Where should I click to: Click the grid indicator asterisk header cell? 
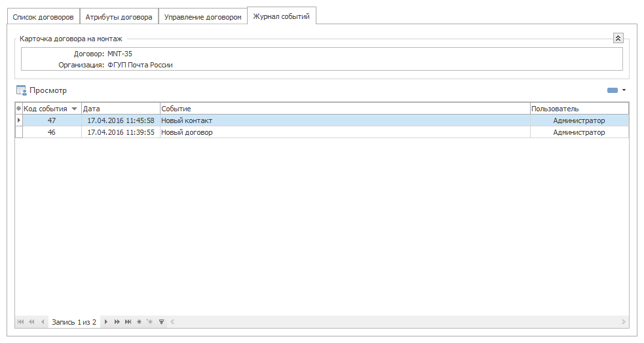pyautogui.click(x=18, y=109)
